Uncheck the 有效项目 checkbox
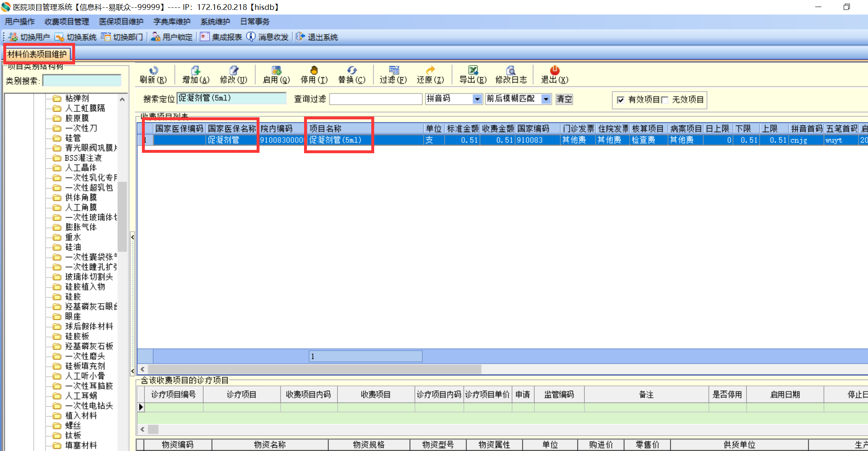The width and height of the screenshot is (868, 451). [x=620, y=100]
